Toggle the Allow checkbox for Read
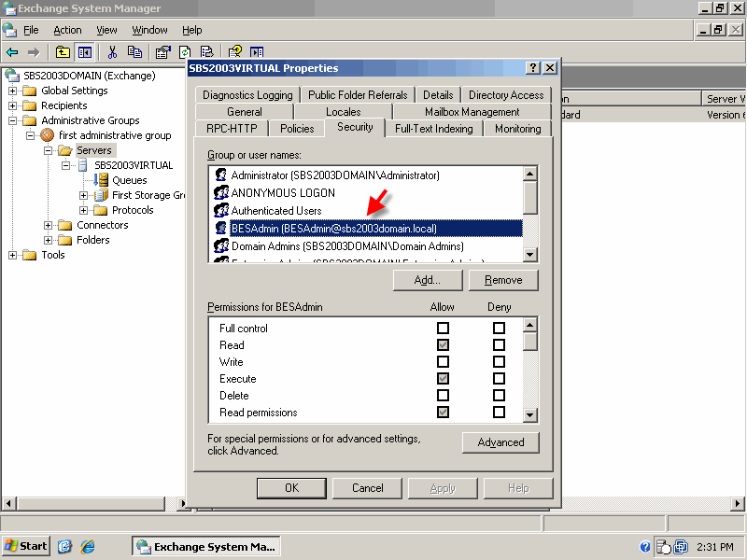747x560 pixels. [x=443, y=344]
